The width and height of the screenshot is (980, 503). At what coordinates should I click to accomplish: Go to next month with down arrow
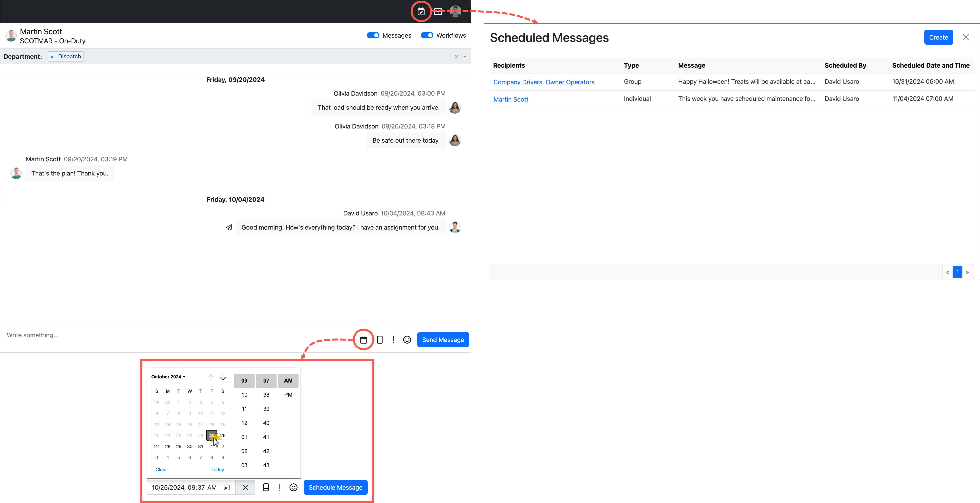pyautogui.click(x=223, y=377)
